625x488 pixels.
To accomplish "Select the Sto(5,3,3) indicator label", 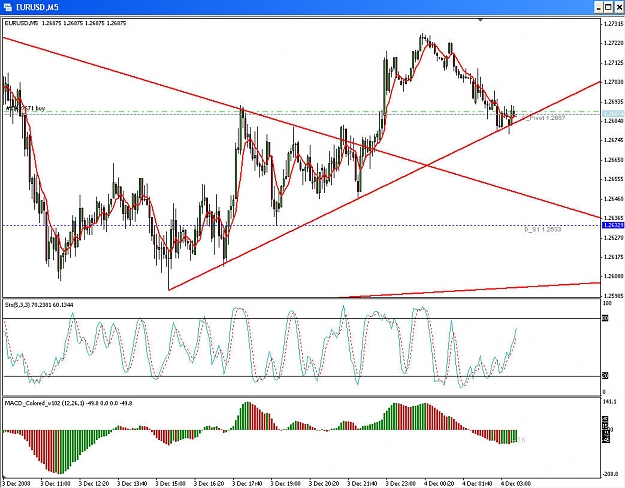I will (39, 305).
